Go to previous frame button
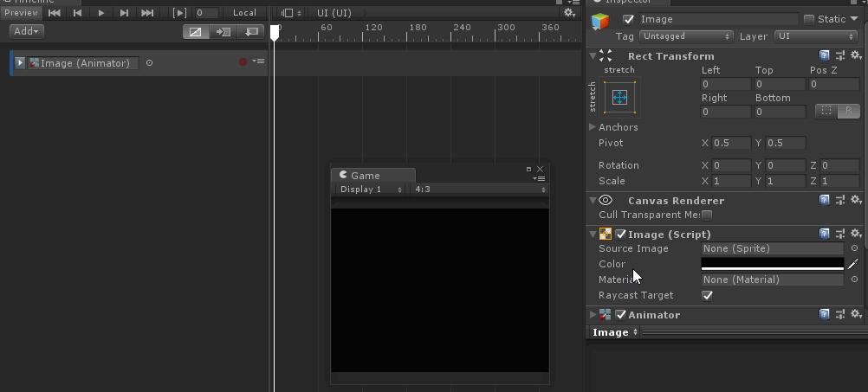 coord(77,13)
